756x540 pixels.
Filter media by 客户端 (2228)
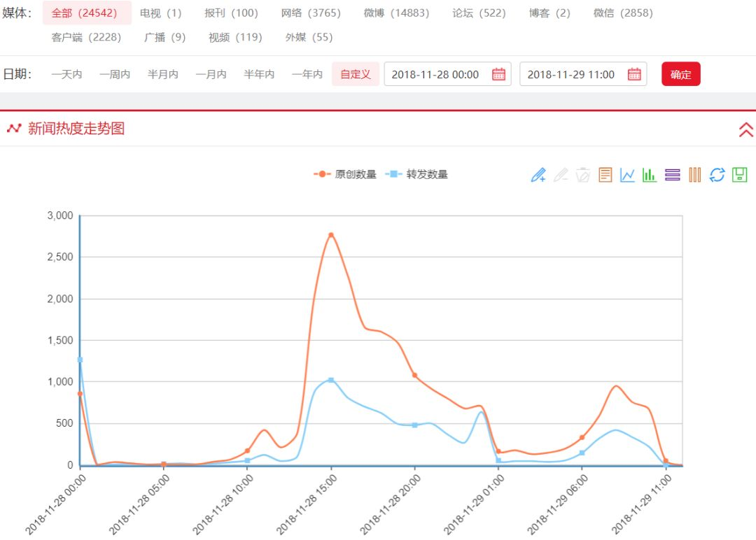[86, 37]
